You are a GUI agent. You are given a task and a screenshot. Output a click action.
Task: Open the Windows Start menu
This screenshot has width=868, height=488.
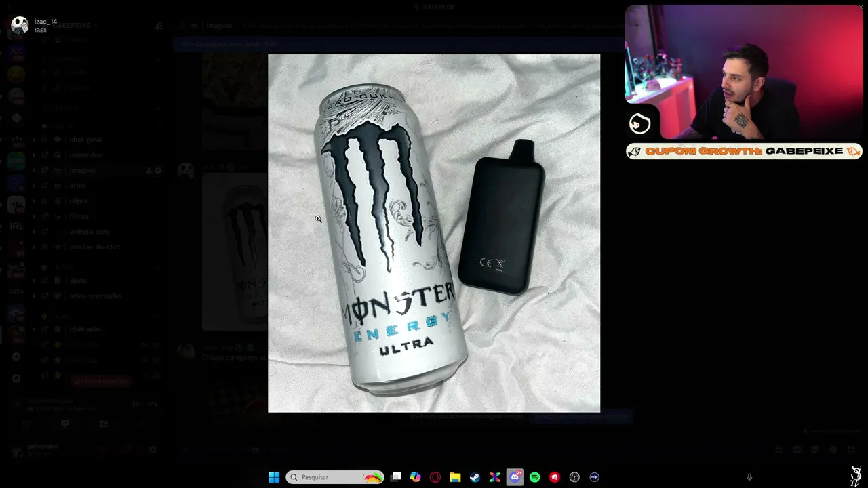274,477
